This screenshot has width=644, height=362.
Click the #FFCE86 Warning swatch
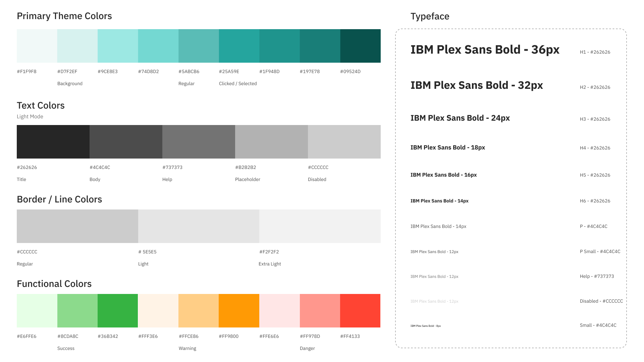(199, 311)
